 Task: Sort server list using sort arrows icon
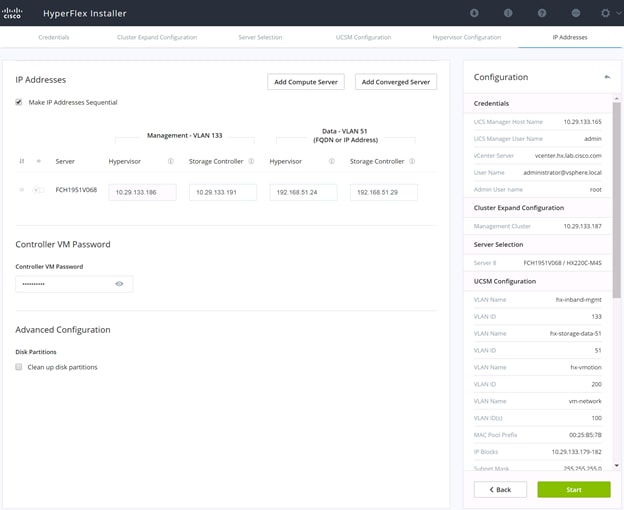22,161
